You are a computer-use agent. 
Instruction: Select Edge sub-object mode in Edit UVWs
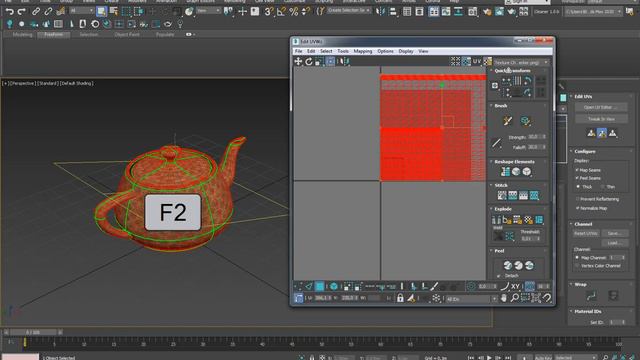pos(309,287)
